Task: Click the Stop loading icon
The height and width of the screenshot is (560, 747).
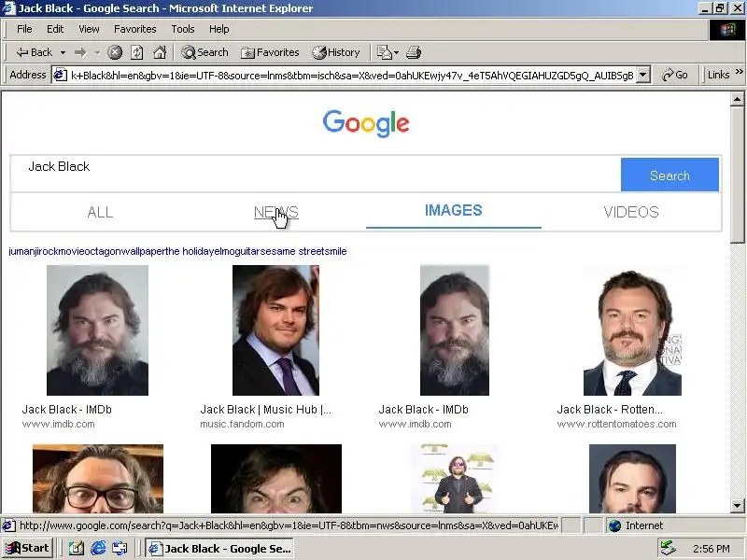Action: point(114,52)
